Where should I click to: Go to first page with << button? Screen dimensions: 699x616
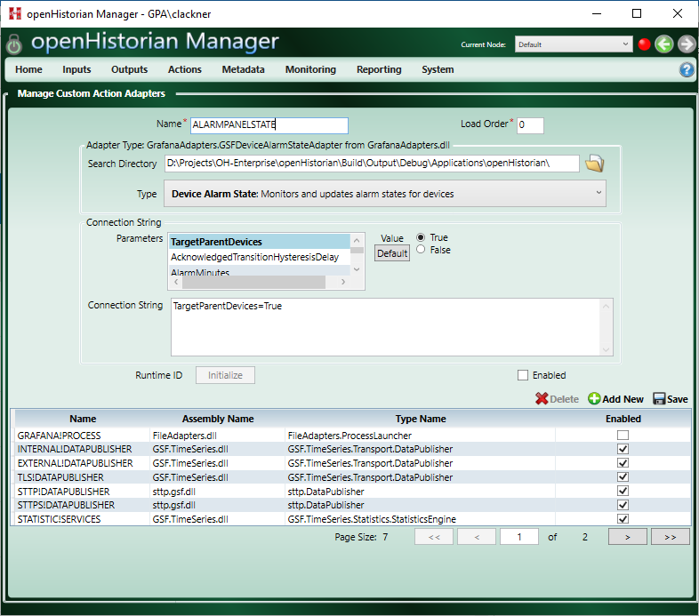[x=434, y=537]
